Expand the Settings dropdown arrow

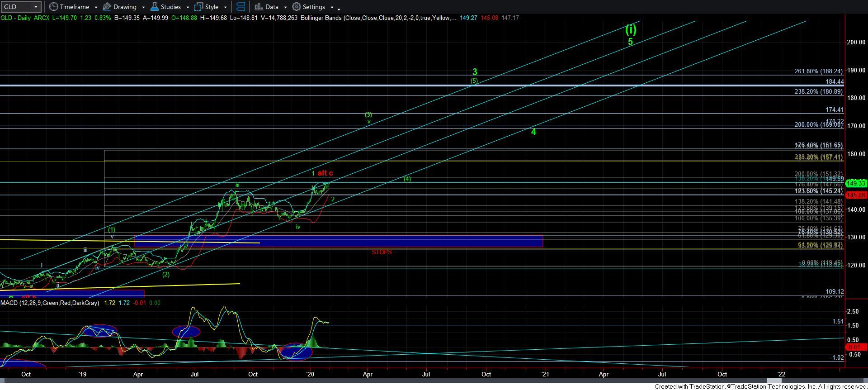[x=332, y=7]
